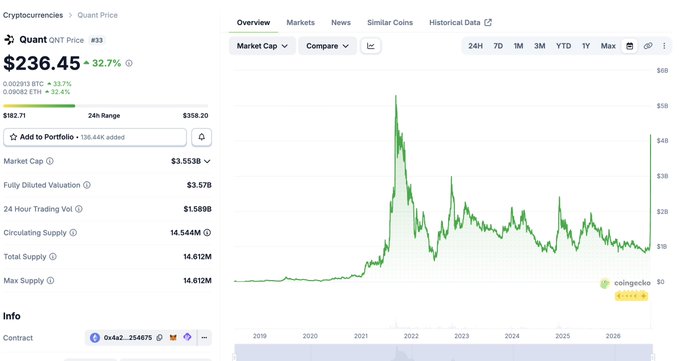This screenshot has height=361, width=679.
Task: Click the Add to Portfolio button
Action: point(95,137)
